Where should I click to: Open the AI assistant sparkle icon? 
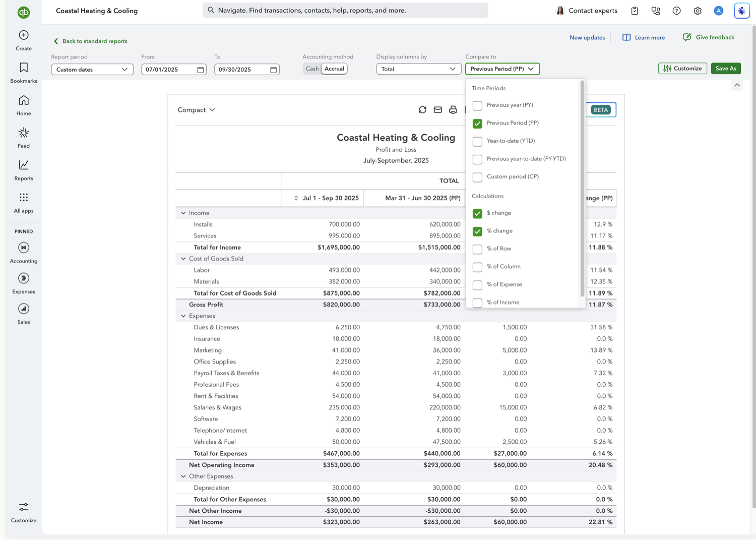tap(742, 11)
